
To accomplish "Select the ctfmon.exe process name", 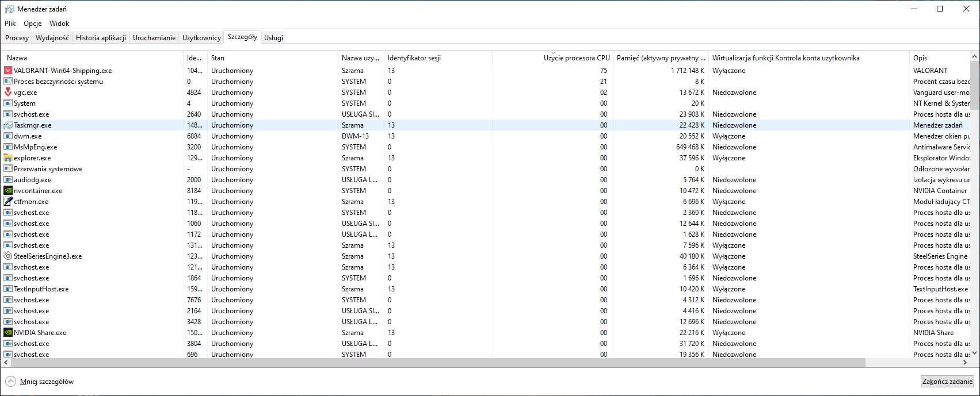I will (31, 202).
